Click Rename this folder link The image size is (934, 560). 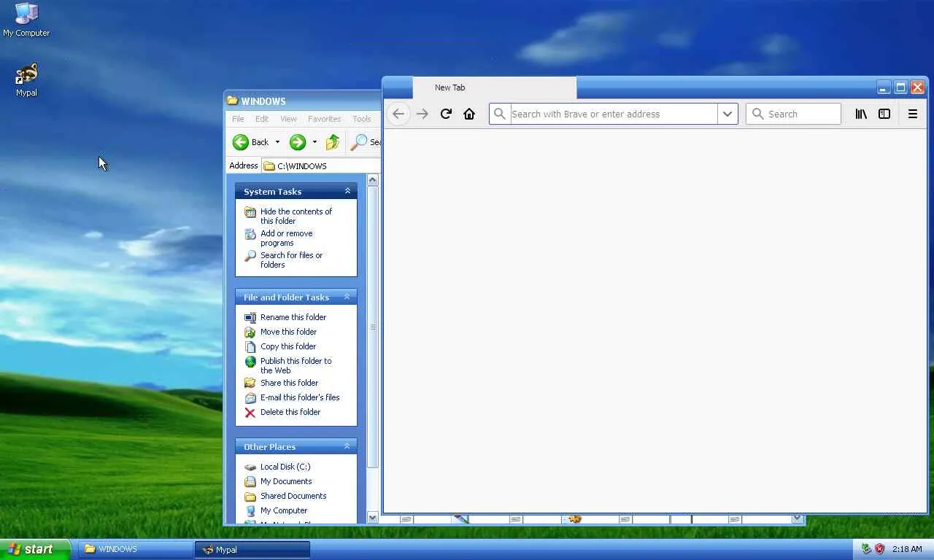(x=293, y=317)
